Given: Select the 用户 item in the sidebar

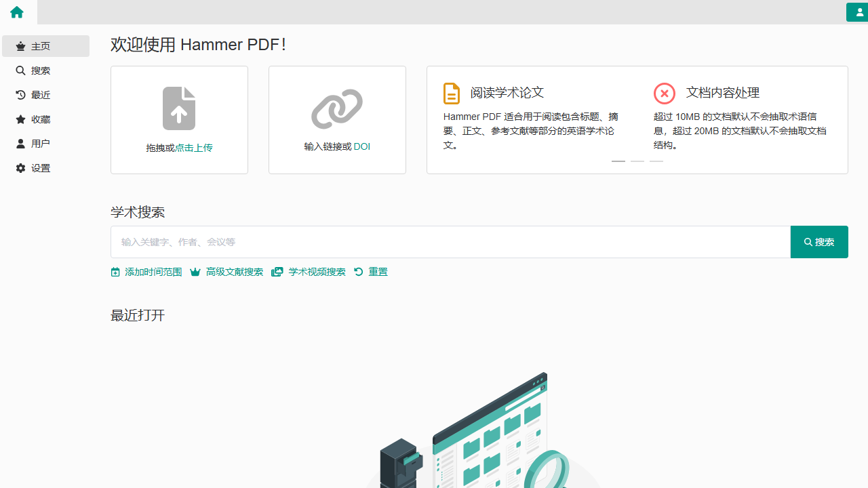Looking at the screenshot, I should (41, 143).
